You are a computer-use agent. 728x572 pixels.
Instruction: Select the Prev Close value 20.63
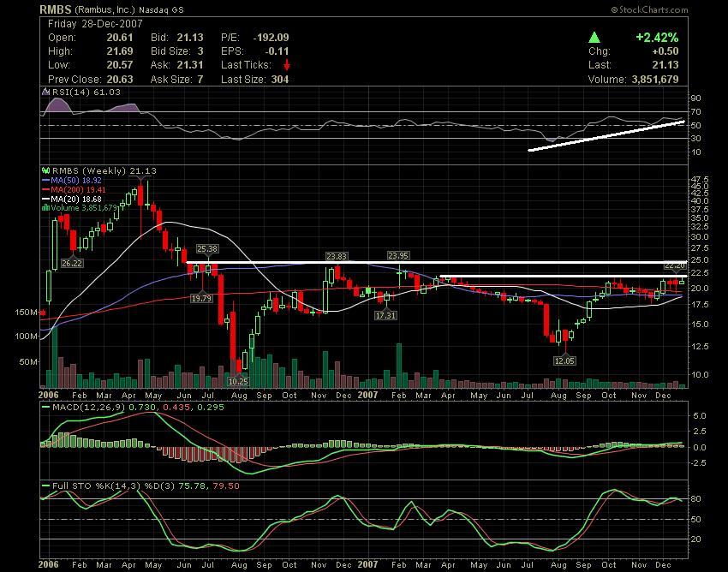coord(120,80)
